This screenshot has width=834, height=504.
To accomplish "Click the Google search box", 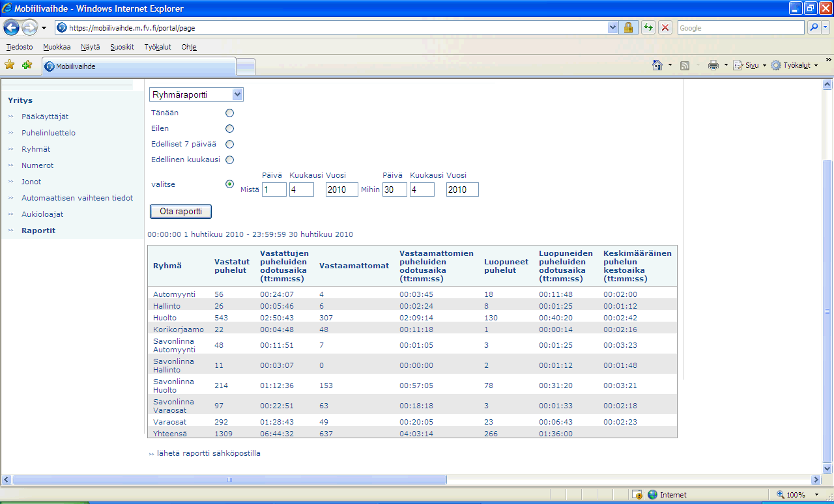I will coord(741,28).
